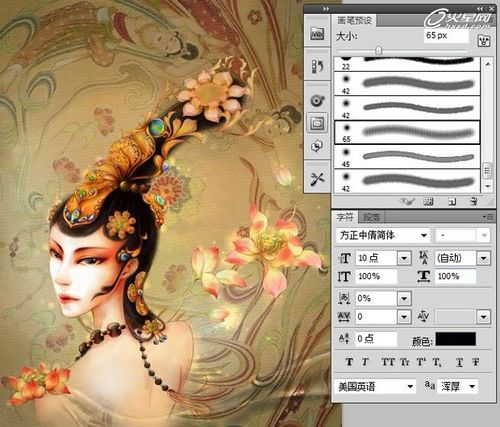Toggle Underline text style
This screenshot has height=427, width=500.
click(x=459, y=362)
